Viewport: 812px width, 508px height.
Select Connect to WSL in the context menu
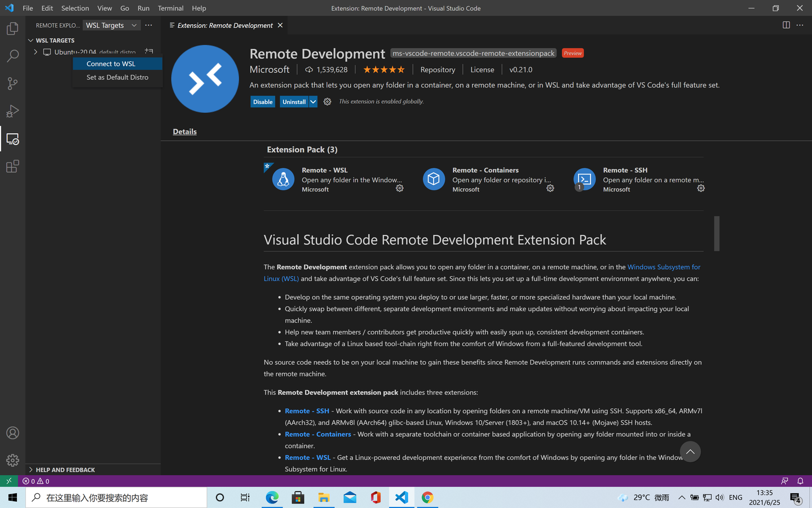(x=110, y=64)
